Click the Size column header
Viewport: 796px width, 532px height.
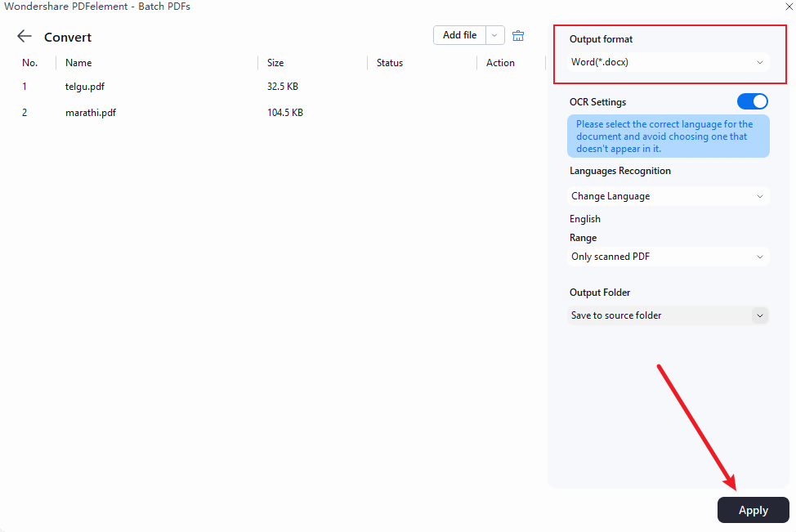(x=275, y=63)
